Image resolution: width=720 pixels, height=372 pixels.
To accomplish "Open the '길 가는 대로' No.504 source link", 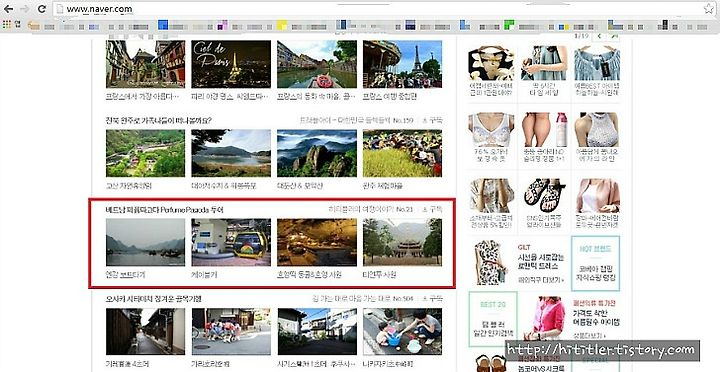I will (x=362, y=299).
